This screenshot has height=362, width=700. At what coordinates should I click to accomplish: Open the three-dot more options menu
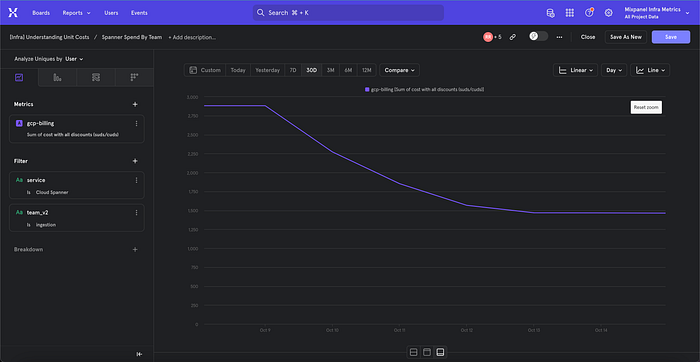(559, 37)
